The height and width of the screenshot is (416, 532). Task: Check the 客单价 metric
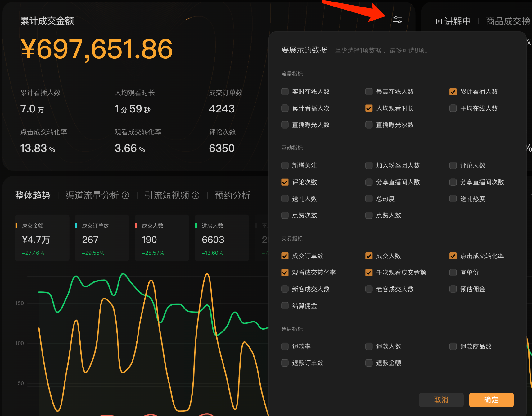pos(453,272)
